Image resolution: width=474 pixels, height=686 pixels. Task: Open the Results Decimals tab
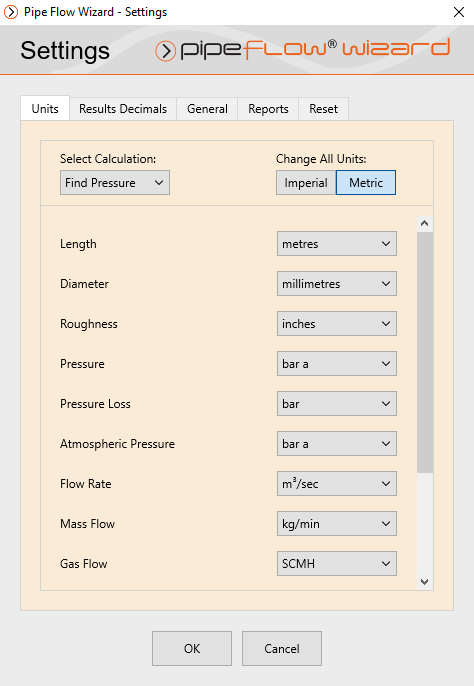tap(123, 108)
